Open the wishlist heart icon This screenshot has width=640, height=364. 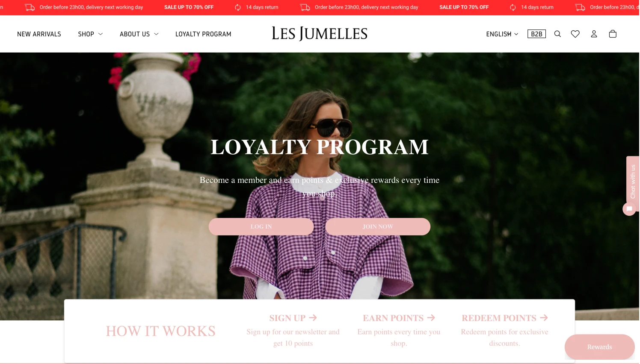click(576, 34)
